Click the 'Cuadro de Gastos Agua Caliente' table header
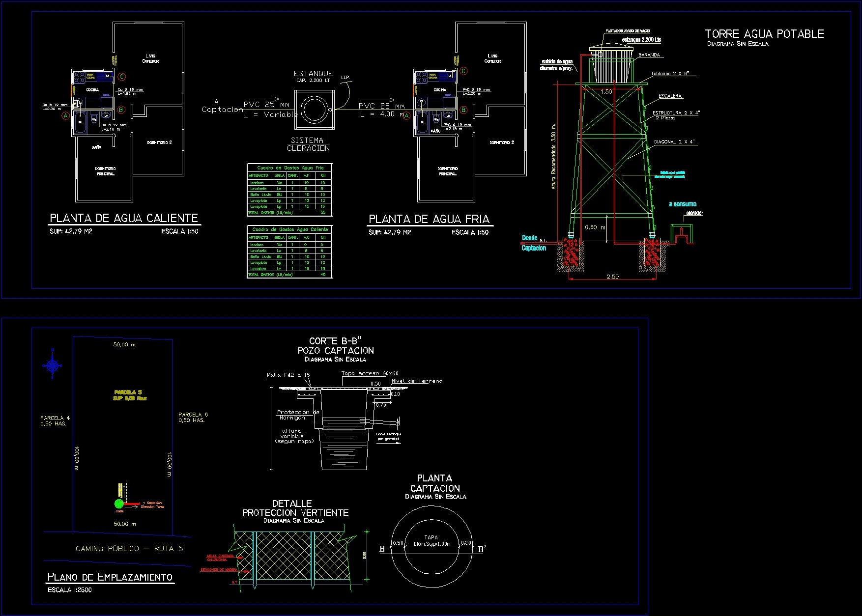The width and height of the screenshot is (862, 616). click(x=289, y=229)
